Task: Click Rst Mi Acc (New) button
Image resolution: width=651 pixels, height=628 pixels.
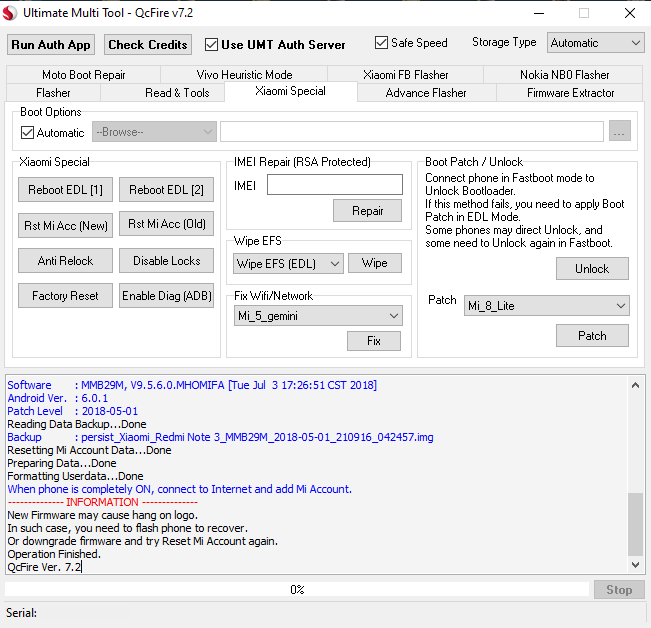Action: (x=65, y=225)
